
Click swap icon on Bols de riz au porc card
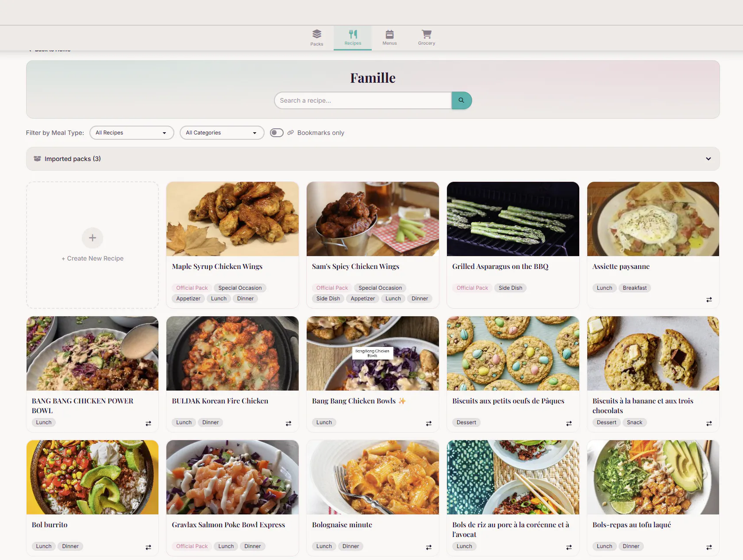pos(569,547)
